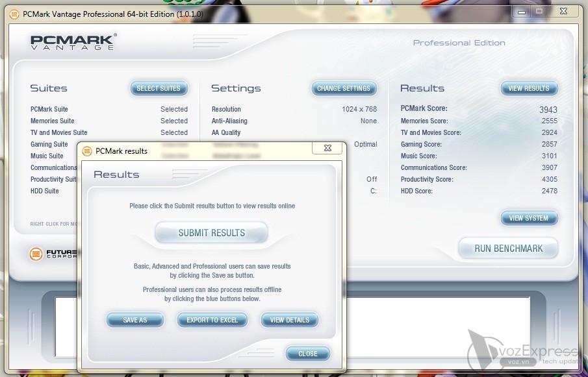The height and width of the screenshot is (377, 588).
Task: Start the test with Run Benchmark
Action: pos(508,249)
